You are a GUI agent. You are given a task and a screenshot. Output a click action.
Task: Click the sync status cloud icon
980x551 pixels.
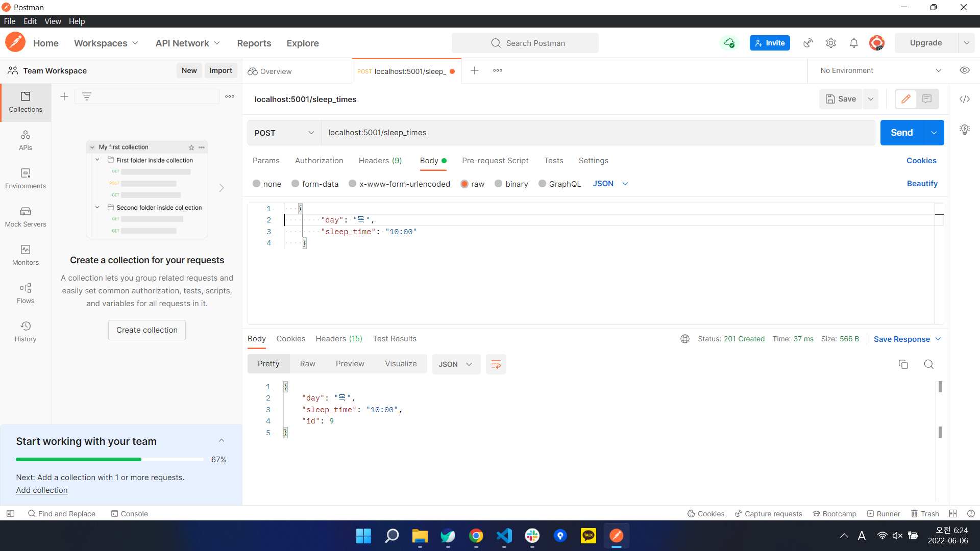(729, 43)
